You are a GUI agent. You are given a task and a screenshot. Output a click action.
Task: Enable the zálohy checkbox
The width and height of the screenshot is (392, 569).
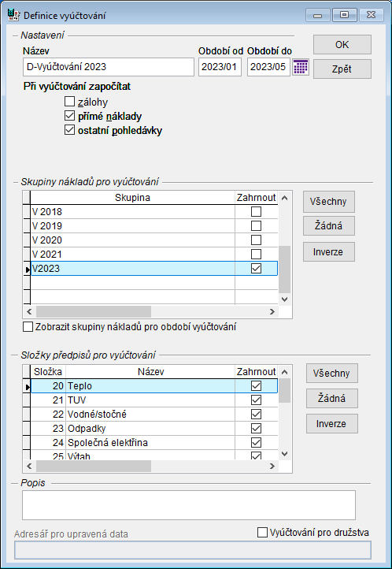(69, 101)
